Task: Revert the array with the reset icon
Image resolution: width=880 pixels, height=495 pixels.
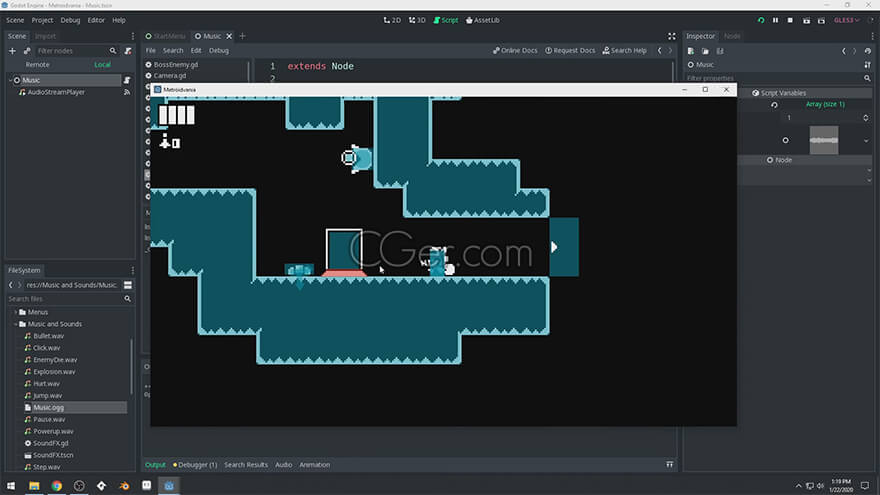Action: coord(774,105)
